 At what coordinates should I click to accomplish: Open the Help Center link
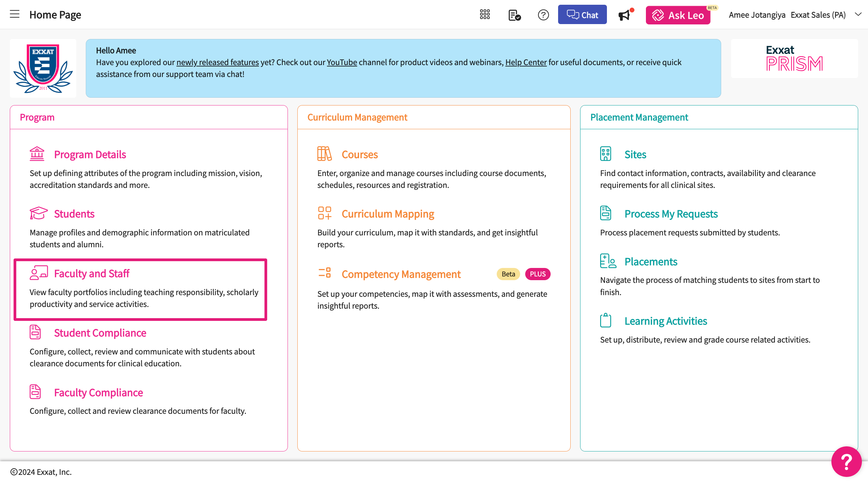pyautogui.click(x=526, y=62)
